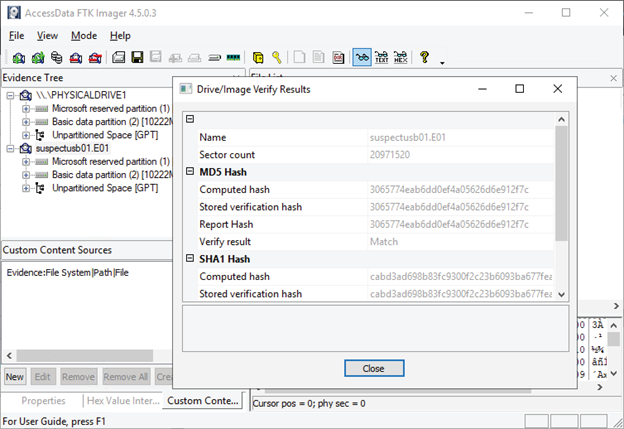Click the Add Evidence Item toolbar icon

click(x=18, y=58)
